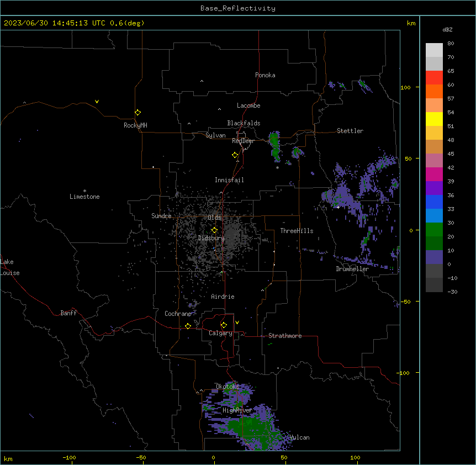Select the bright green 30-20 dBZ swatch
The image size is (476, 465).
click(x=434, y=230)
